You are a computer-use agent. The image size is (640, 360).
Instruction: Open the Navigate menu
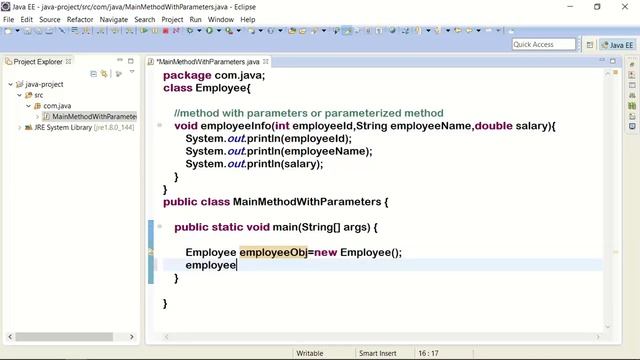(114, 20)
